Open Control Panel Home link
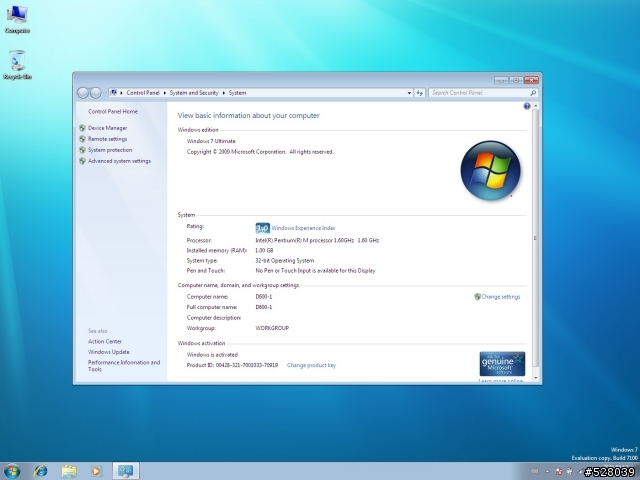Viewport: 640px width, 480px height. tap(113, 111)
